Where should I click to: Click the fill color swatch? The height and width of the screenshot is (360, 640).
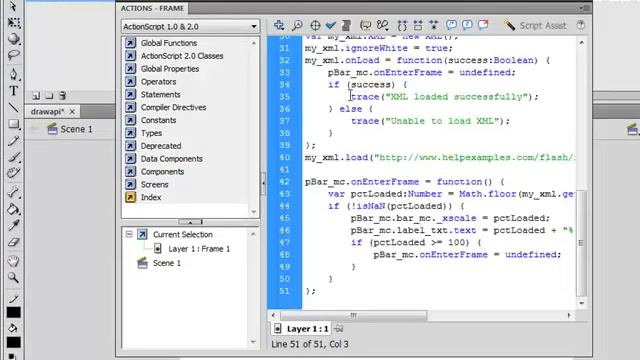pos(13,342)
